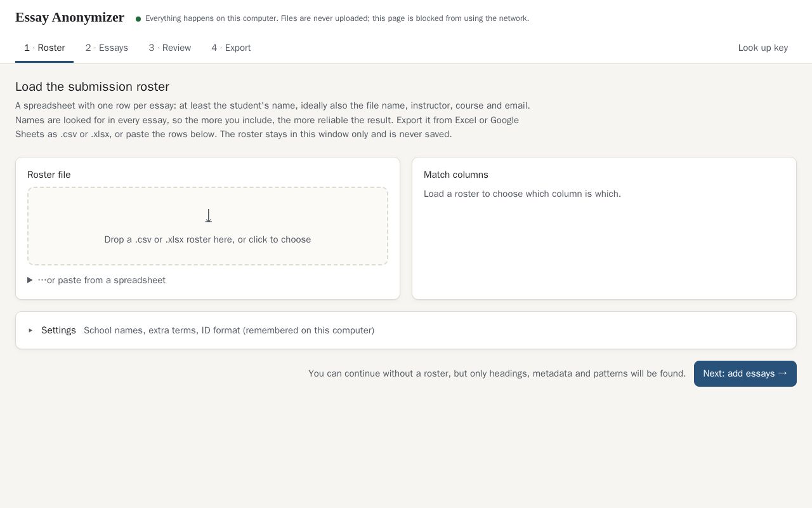The width and height of the screenshot is (812, 508).
Task: Click the 'Load a roster to choose' hint text
Action: pyautogui.click(x=522, y=194)
